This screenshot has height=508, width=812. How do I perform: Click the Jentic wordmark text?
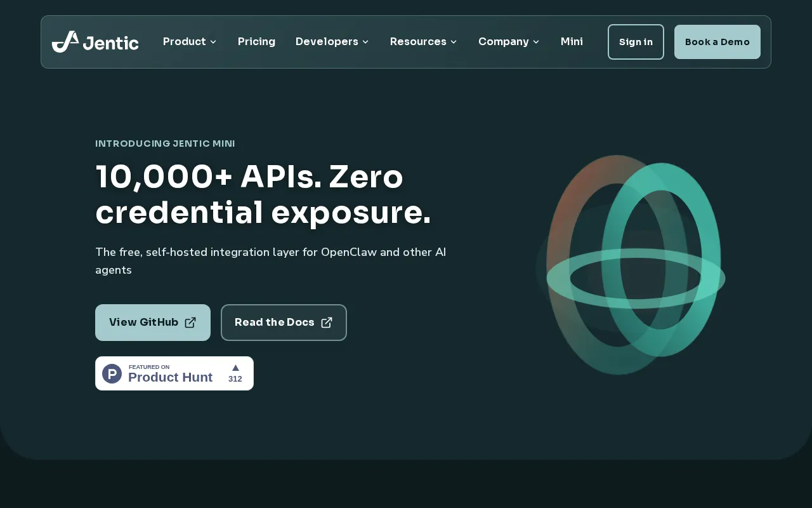click(x=111, y=43)
